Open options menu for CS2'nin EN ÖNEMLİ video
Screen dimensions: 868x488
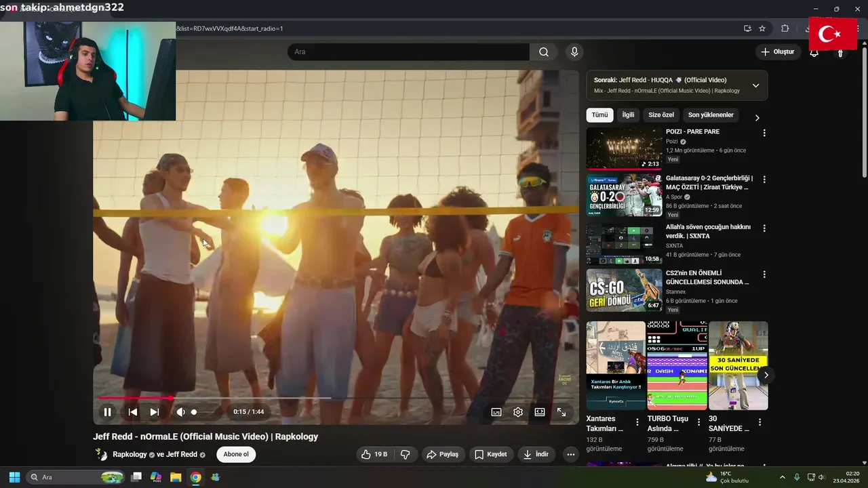tap(764, 274)
